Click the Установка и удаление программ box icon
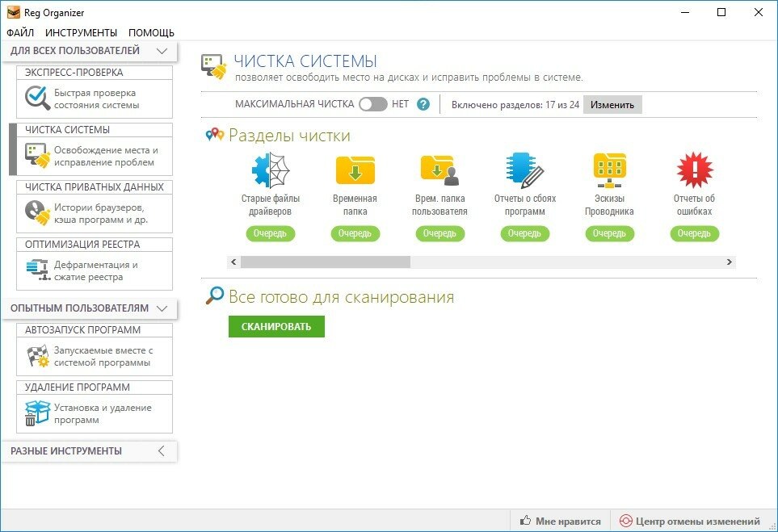The image size is (778, 532). [x=38, y=413]
